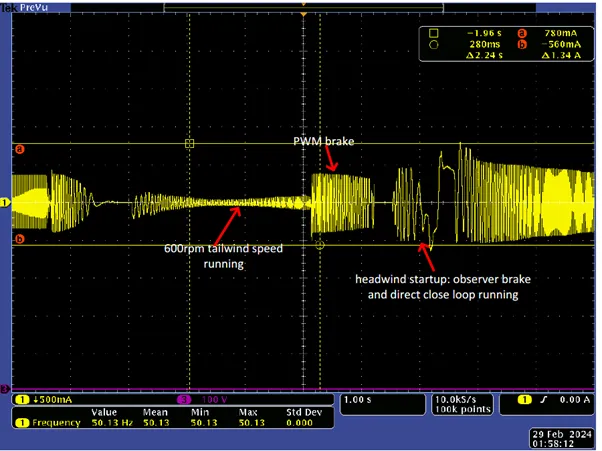Click the cursor readout box showing Δ2.24 s
Viewport: 602px width, 451px height.
click(506, 44)
